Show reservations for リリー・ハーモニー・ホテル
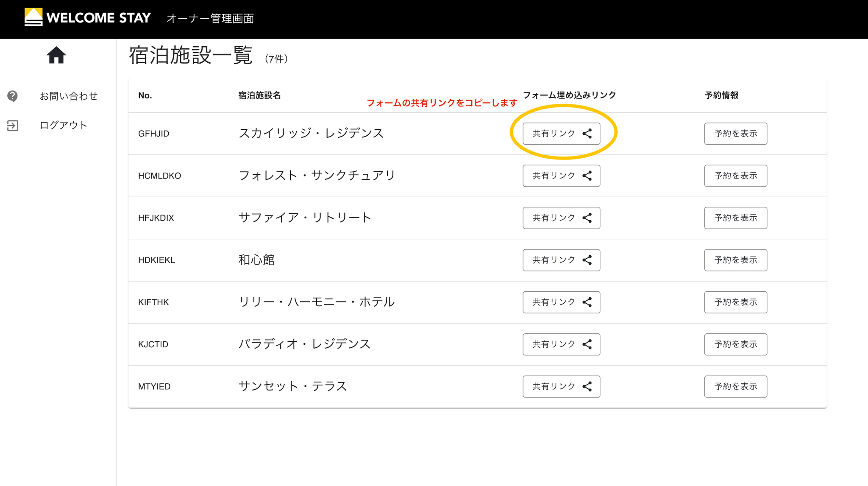The height and width of the screenshot is (486, 868). tap(735, 302)
